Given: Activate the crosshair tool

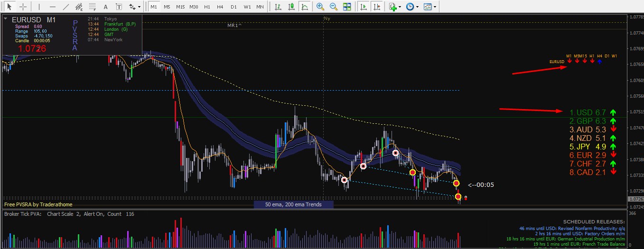Looking at the screenshot, I should (22, 7).
